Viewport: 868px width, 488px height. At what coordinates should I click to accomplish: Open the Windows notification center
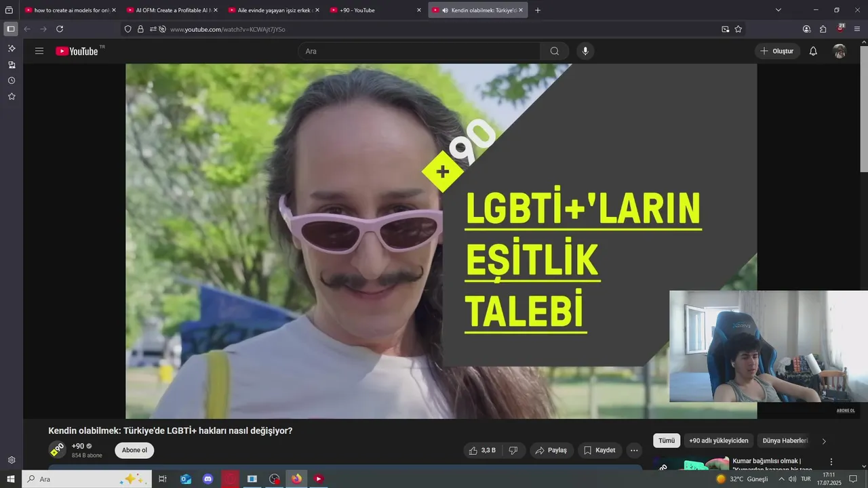pos(853,479)
